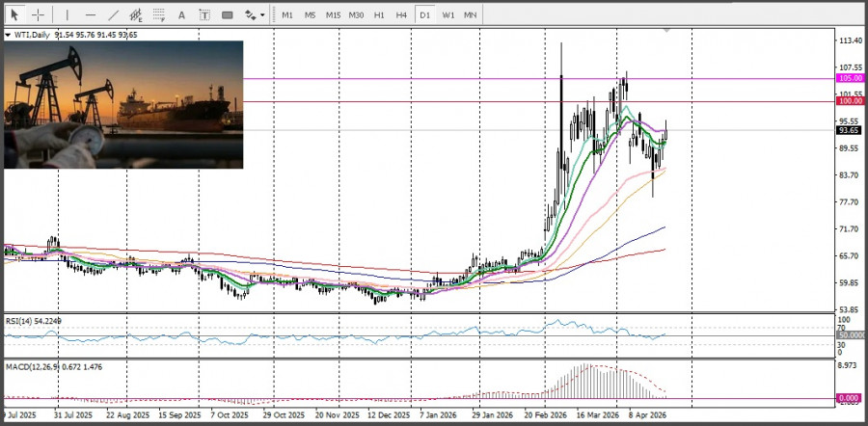Select the Fibonacci retracement tool
The height and width of the screenshot is (426, 868).
[159, 14]
